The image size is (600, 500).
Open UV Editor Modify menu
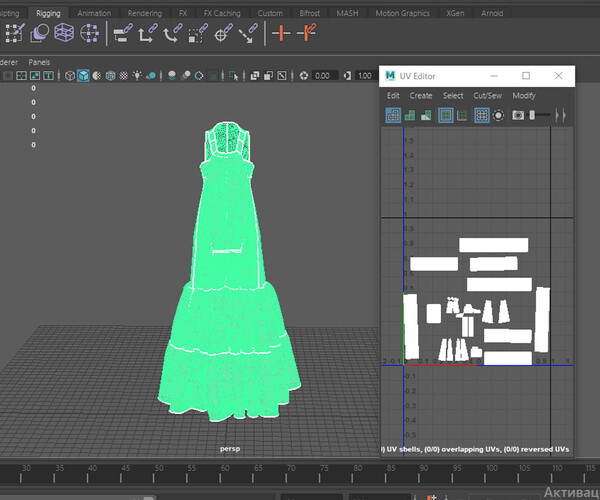[x=524, y=96]
